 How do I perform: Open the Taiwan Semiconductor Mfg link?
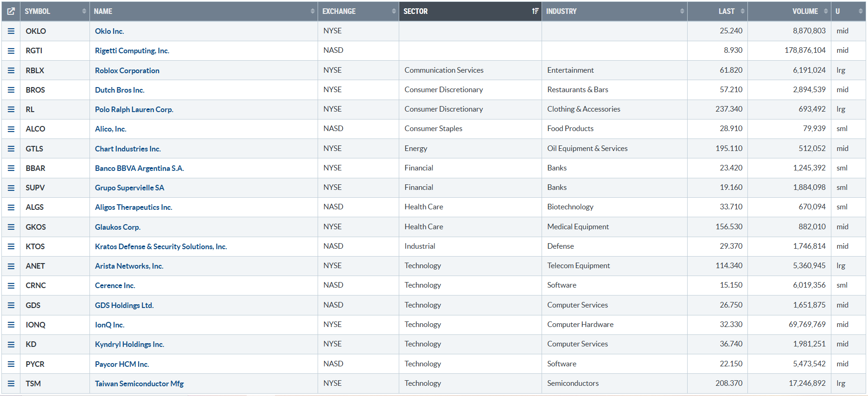tap(139, 383)
